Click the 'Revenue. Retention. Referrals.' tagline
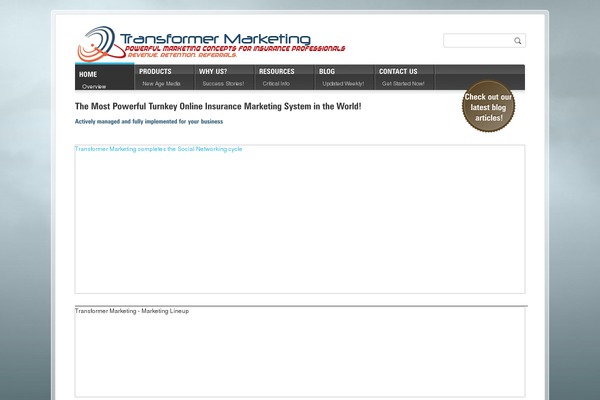Screen dimensions: 600x400 pos(182,55)
